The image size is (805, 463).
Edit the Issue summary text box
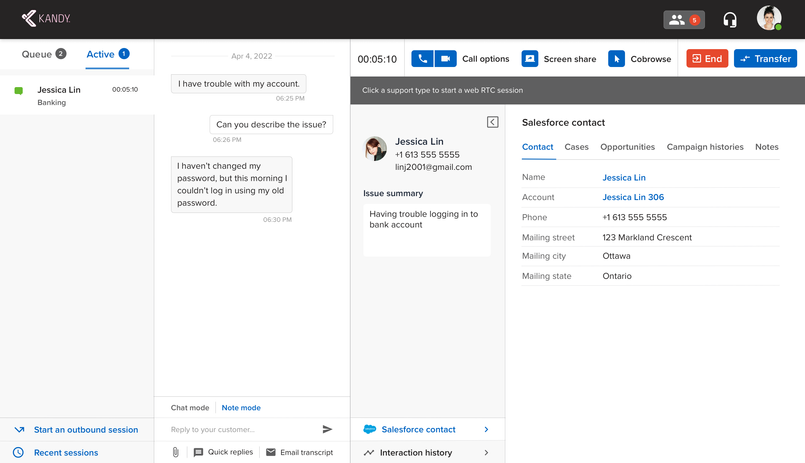click(x=427, y=229)
